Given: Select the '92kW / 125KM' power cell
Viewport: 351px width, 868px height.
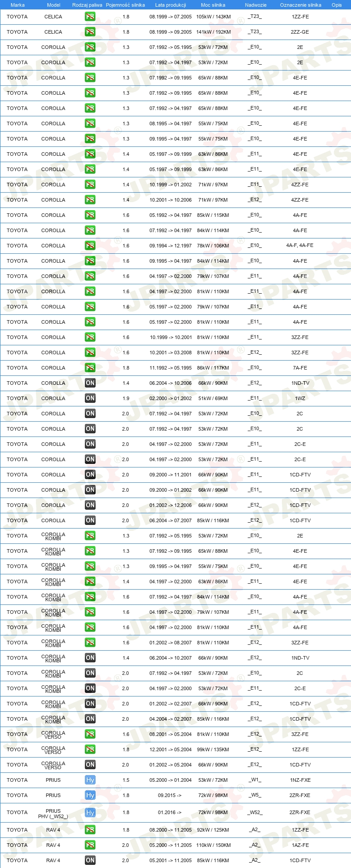Looking at the screenshot, I should point(213,830).
